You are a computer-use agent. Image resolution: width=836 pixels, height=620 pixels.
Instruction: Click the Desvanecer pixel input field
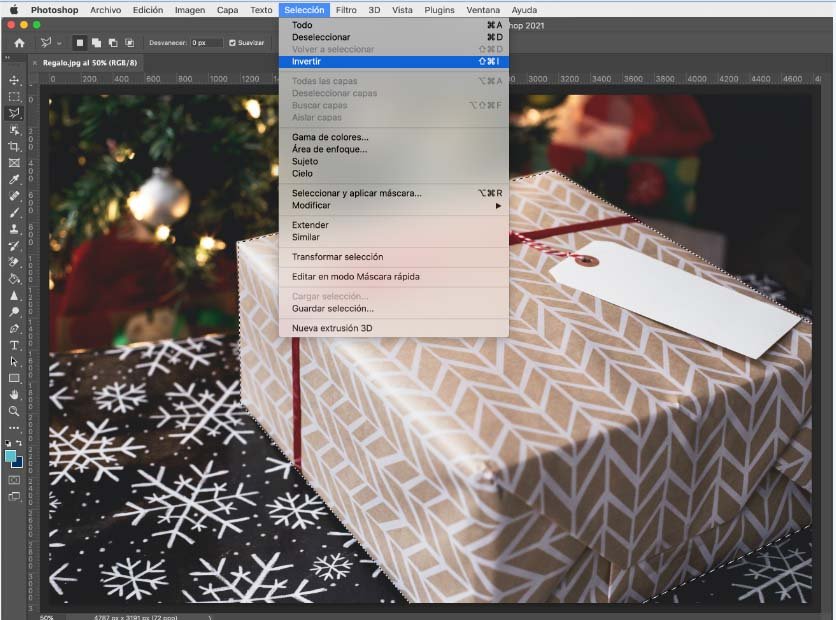coord(207,43)
